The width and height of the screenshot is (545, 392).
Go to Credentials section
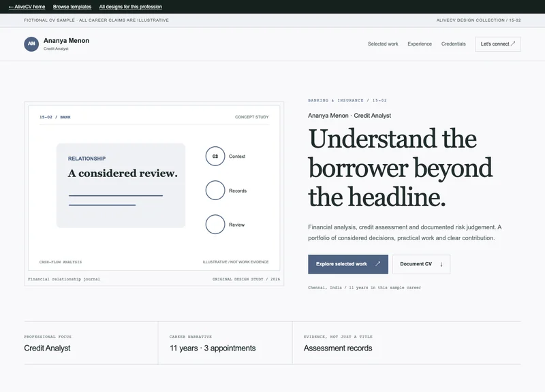coord(453,44)
